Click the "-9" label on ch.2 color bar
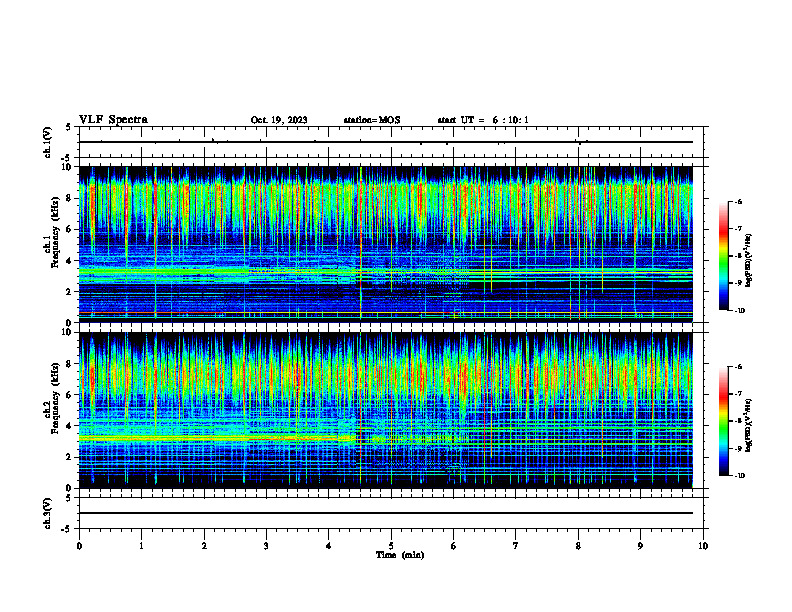Viewport: 792px width, 612px height. (737, 448)
